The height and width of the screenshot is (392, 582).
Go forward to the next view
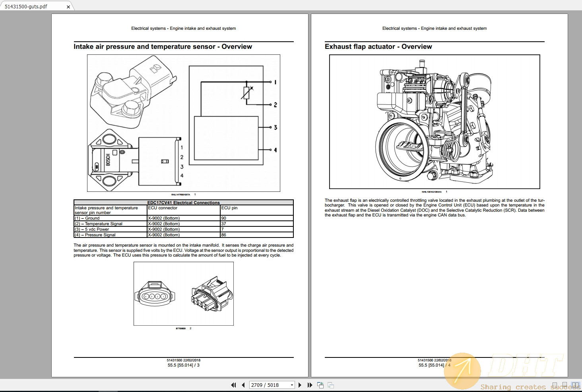click(330, 385)
